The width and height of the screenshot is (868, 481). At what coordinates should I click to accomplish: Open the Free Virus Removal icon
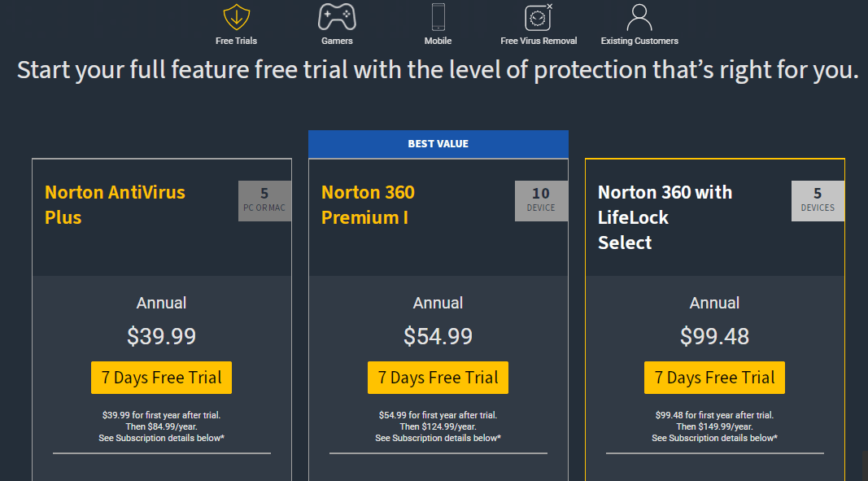click(539, 17)
